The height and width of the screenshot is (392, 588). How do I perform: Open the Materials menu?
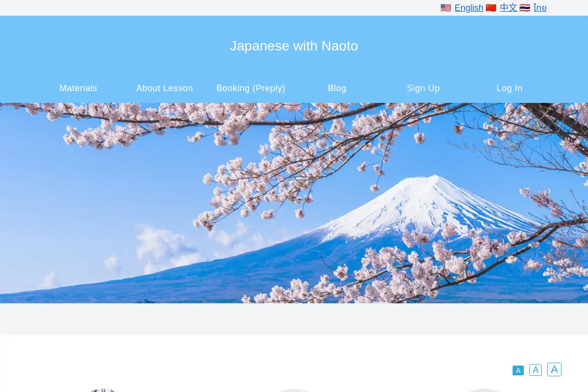tap(78, 88)
